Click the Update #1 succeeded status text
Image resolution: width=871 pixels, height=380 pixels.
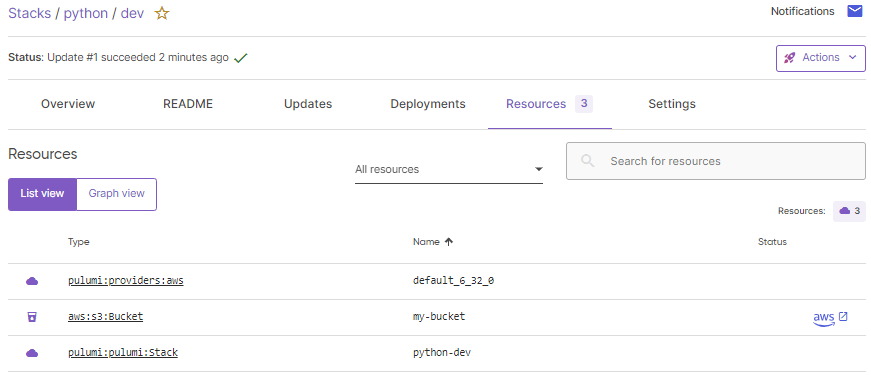coord(138,57)
